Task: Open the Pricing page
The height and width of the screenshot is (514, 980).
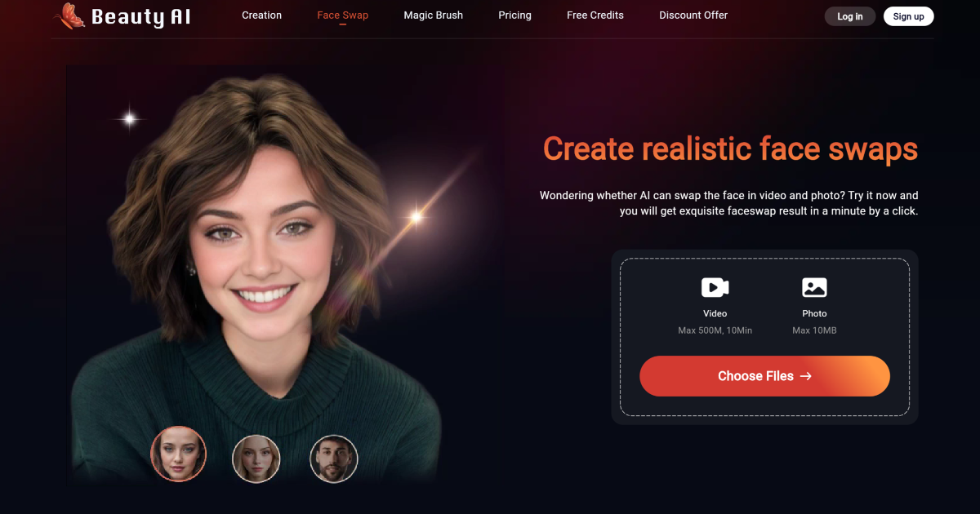Action: click(514, 16)
